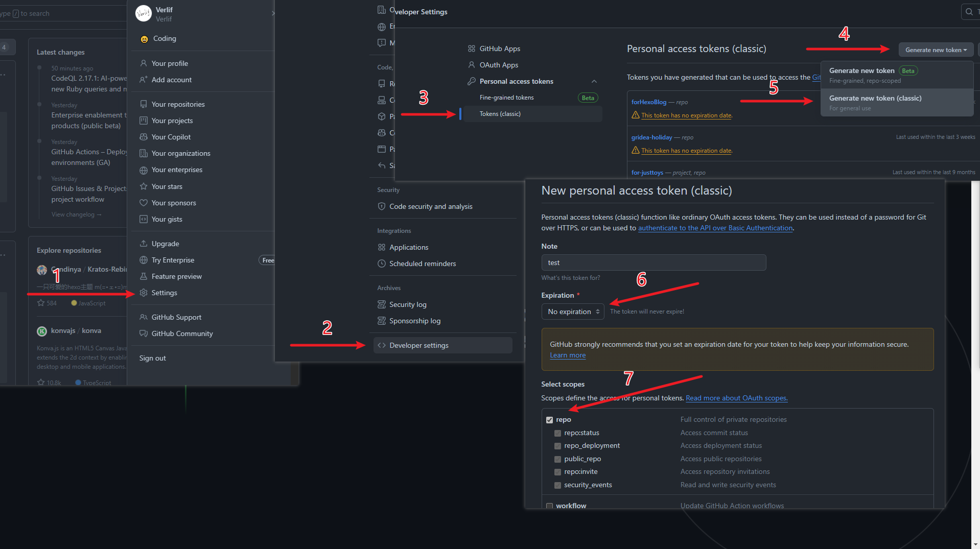The image size is (980, 549).
Task: Enable the public_repo scope checkbox
Action: tap(557, 459)
